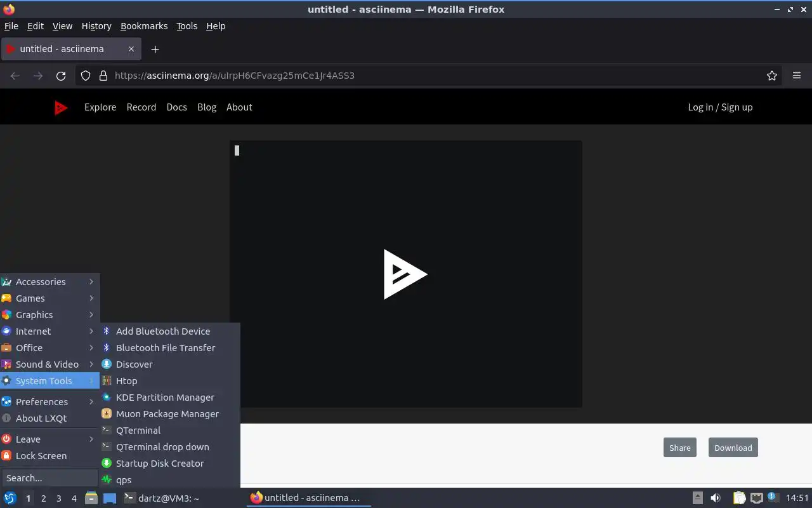Play the asciinema recording with the big play button

[x=405, y=274]
